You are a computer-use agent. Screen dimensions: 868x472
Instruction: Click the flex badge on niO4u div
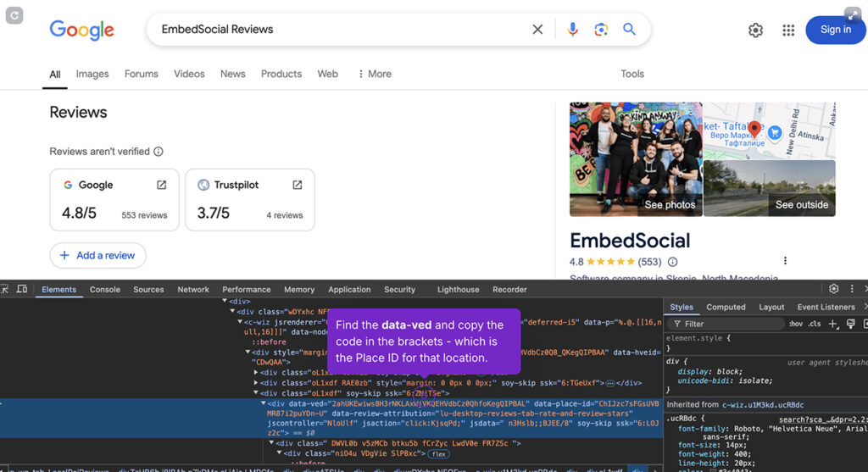[439, 453]
